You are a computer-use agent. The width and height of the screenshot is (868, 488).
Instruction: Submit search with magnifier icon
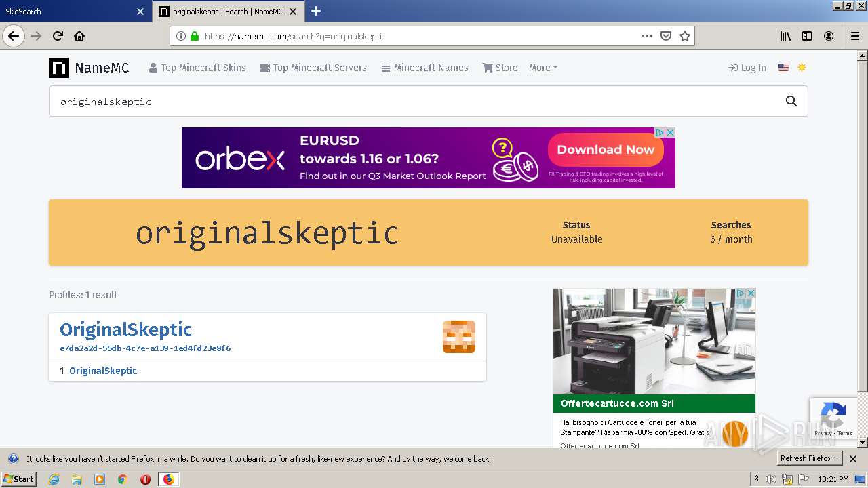coord(791,101)
